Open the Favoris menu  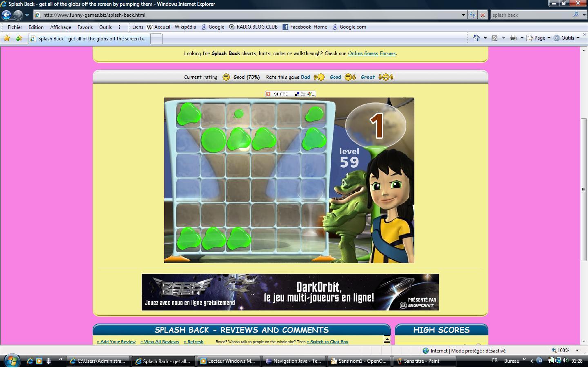click(x=85, y=27)
